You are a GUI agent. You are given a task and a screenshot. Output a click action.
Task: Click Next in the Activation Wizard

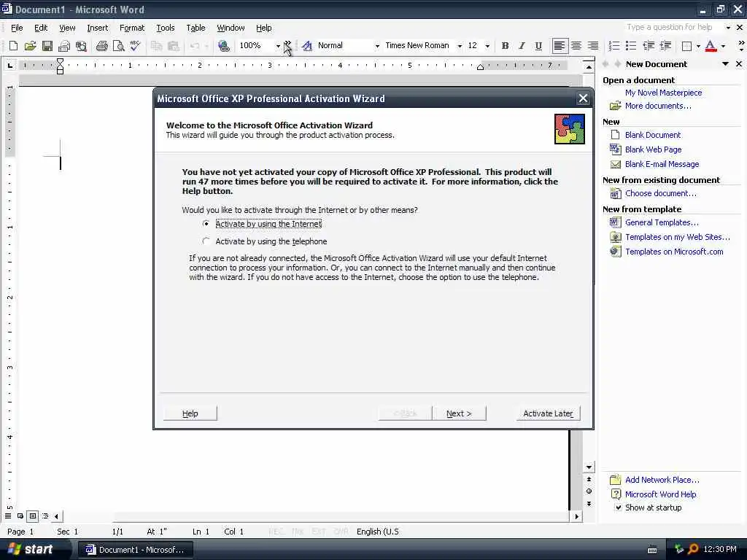[460, 413]
